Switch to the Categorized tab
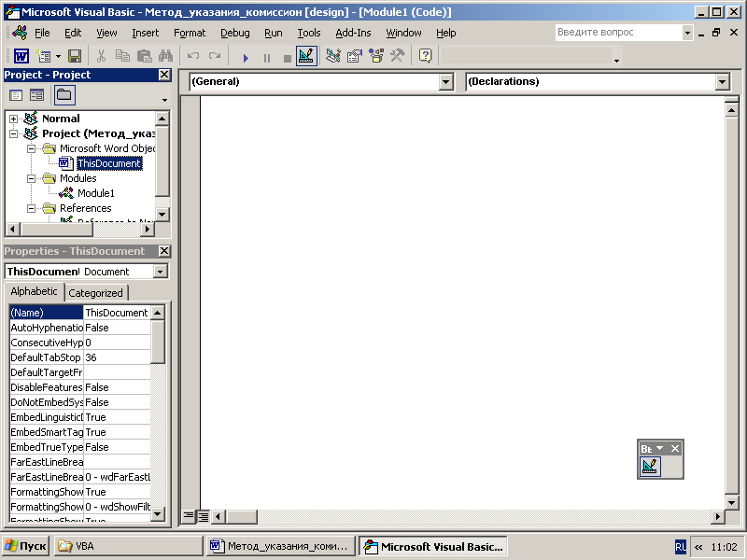This screenshot has width=747, height=560. (96, 293)
